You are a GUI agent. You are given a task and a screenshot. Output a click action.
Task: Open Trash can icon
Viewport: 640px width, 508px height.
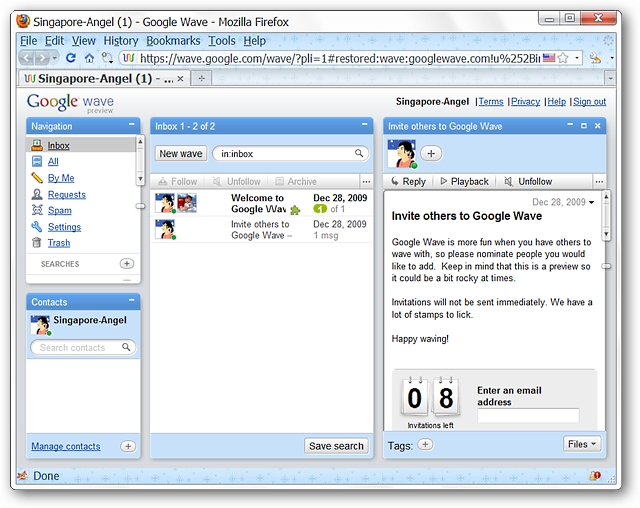point(37,243)
